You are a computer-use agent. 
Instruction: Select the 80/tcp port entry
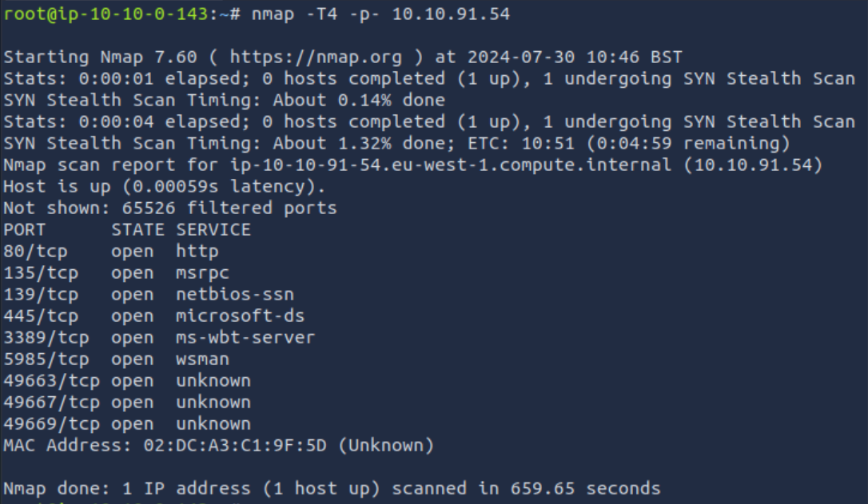coord(36,251)
